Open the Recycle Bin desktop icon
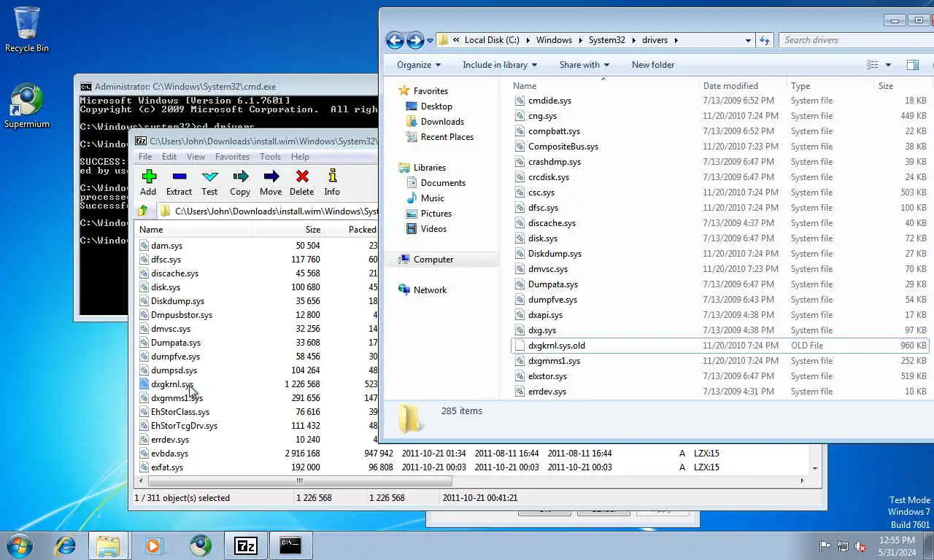Screen dimensions: 934x560 tap(27, 29)
